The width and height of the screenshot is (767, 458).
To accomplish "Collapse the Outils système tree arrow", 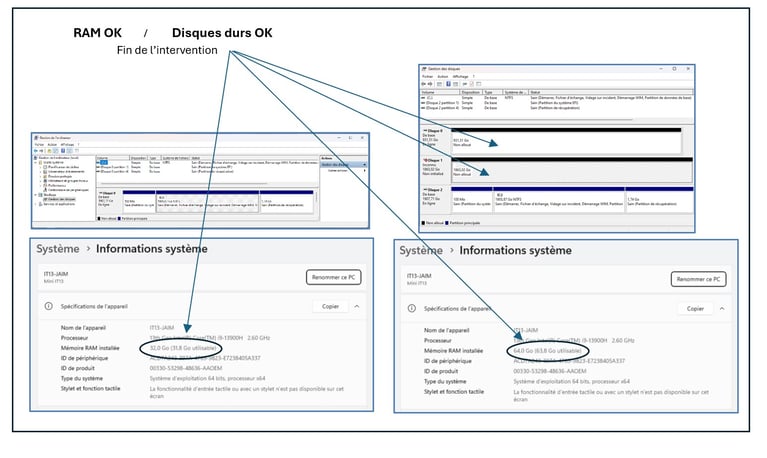I will [x=36, y=162].
